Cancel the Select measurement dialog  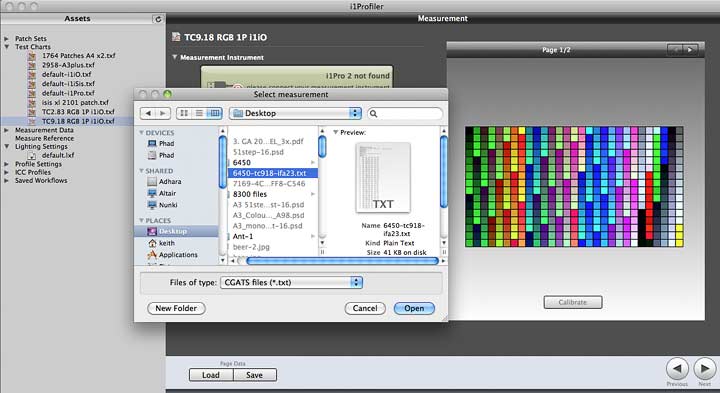(365, 309)
